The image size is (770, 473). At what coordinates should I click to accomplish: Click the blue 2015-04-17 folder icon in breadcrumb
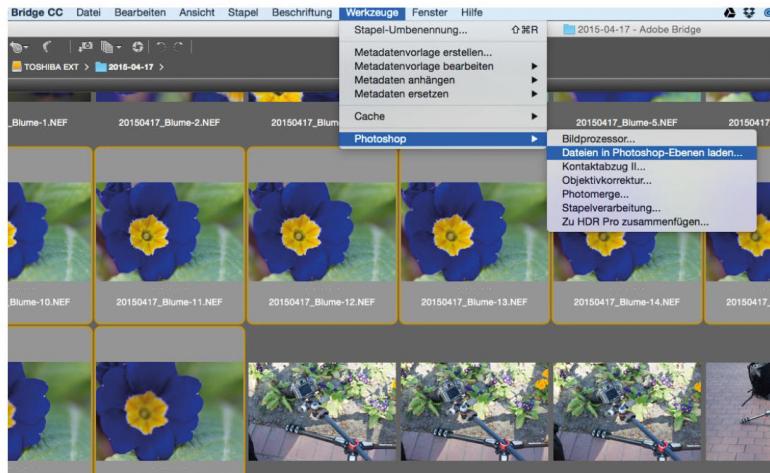click(x=101, y=66)
